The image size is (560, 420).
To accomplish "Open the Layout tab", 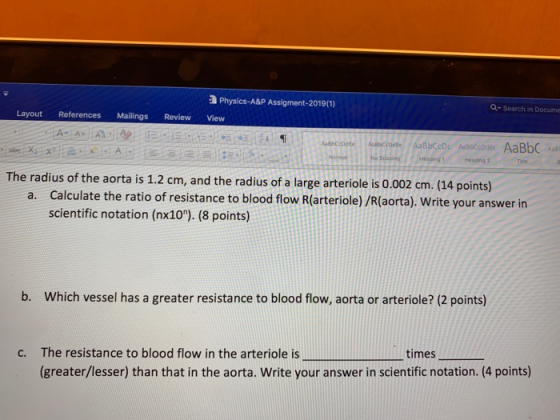I will tap(29, 114).
